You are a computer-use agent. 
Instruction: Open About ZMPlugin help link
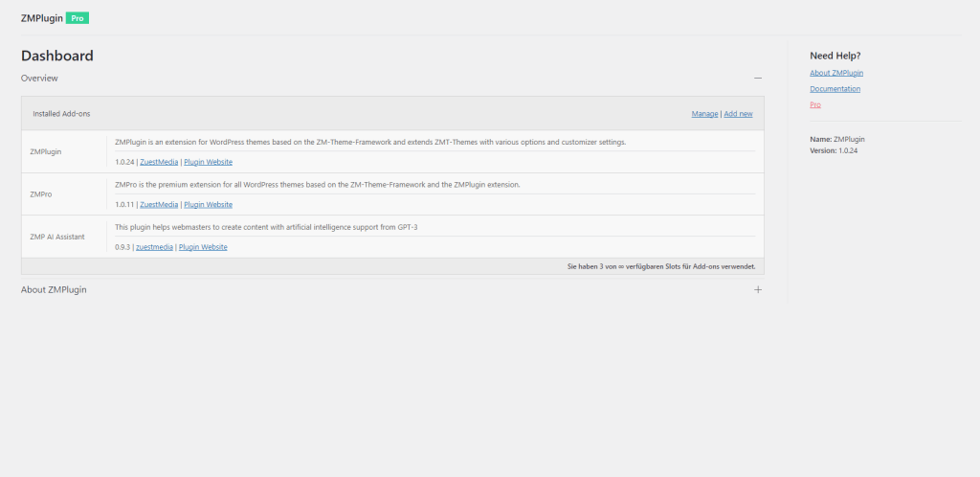[x=836, y=73]
